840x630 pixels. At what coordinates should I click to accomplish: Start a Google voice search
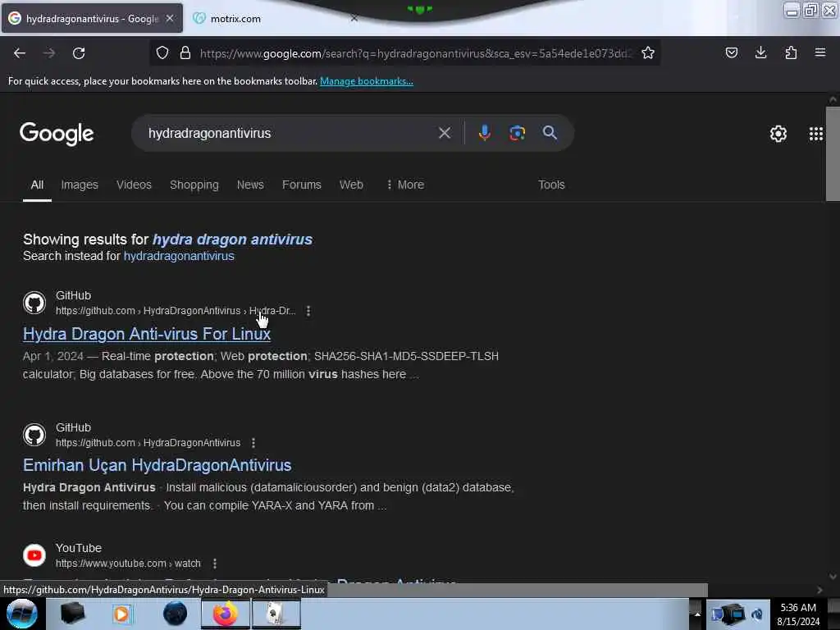point(484,133)
